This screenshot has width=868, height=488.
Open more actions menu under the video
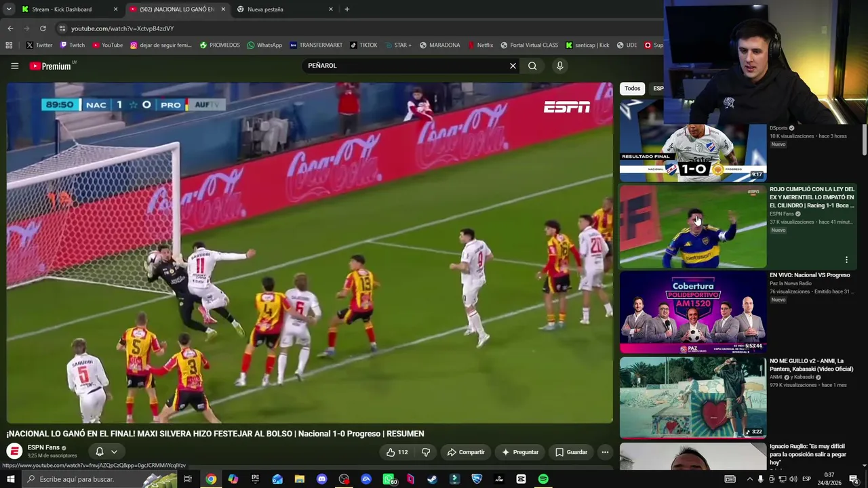click(605, 452)
